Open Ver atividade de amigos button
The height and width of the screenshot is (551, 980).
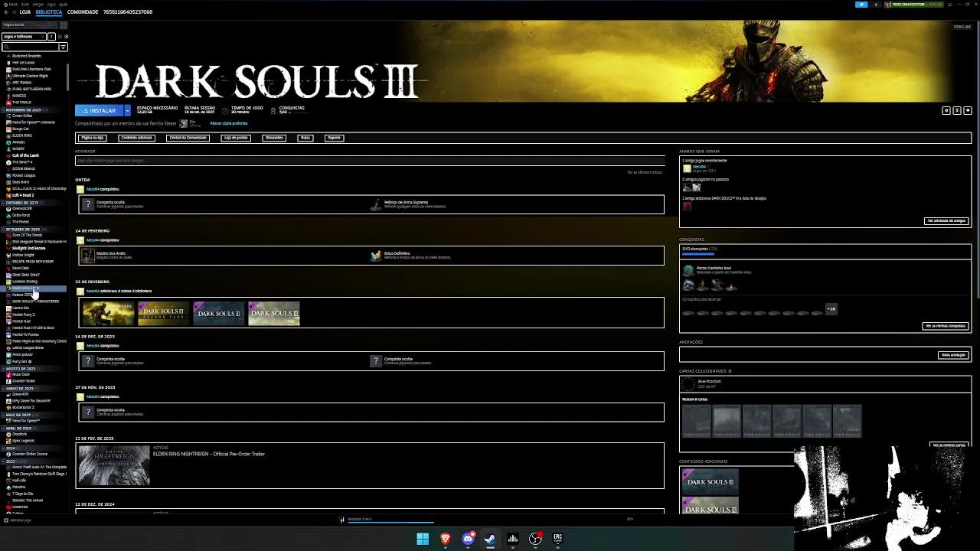tap(946, 220)
